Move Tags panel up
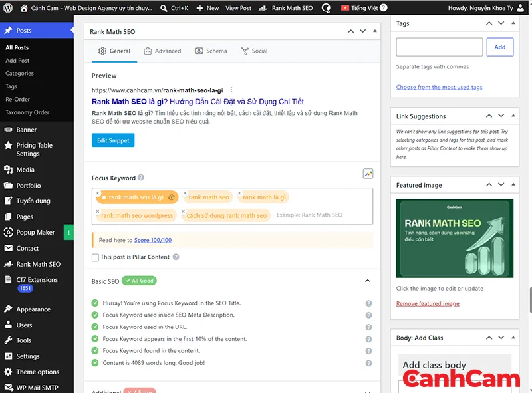The width and height of the screenshot is (532, 393). [489, 23]
